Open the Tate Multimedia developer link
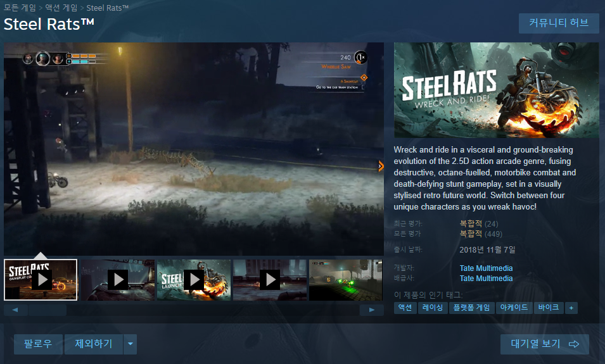Screen dimensions: 605x364 click(x=486, y=268)
